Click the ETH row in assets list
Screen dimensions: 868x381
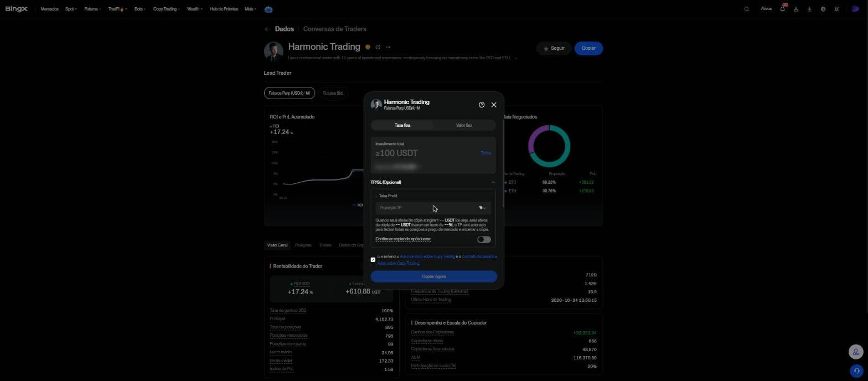coord(549,190)
